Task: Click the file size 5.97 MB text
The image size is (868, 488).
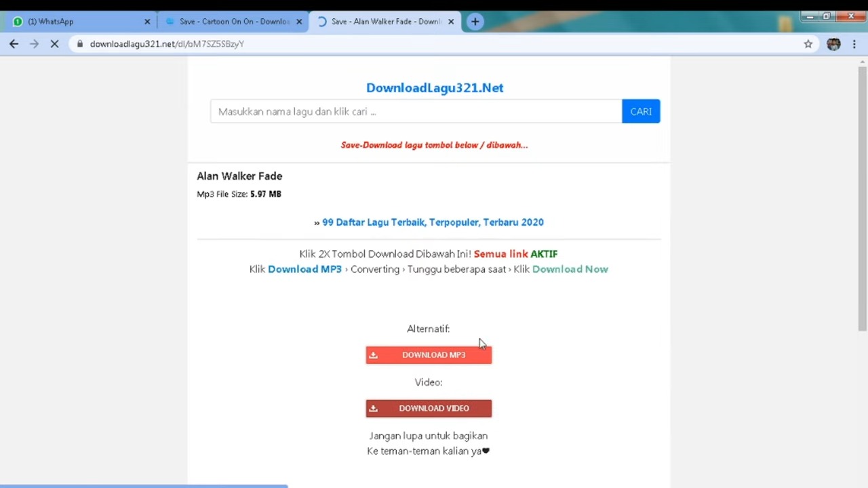Action: [265, 194]
